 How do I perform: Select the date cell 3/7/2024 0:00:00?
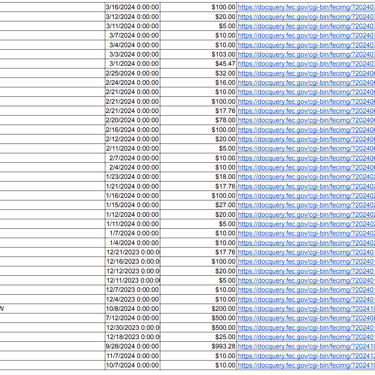[133, 35]
